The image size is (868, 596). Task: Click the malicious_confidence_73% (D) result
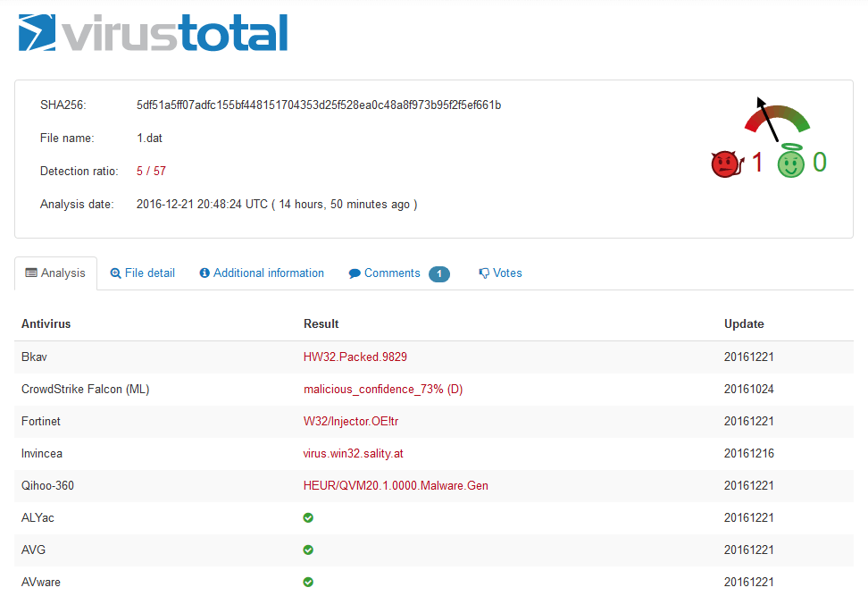coord(383,389)
